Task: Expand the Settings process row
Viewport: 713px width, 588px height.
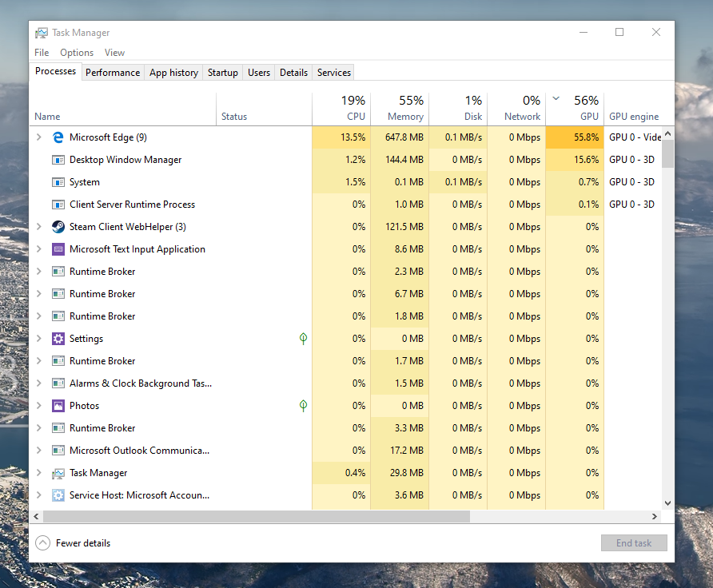Action: pyautogui.click(x=39, y=339)
